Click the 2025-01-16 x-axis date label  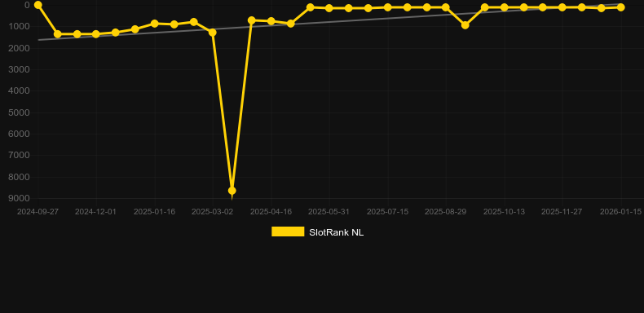(154, 212)
